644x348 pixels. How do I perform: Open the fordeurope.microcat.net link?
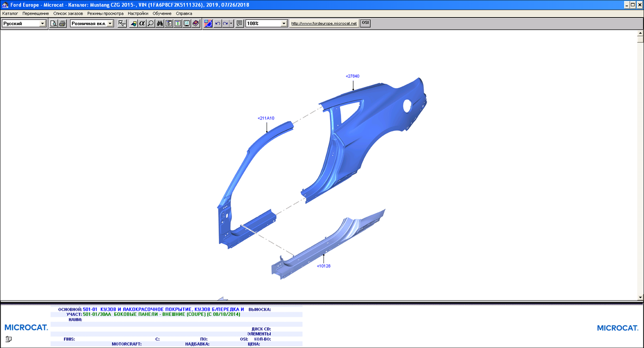click(x=324, y=23)
